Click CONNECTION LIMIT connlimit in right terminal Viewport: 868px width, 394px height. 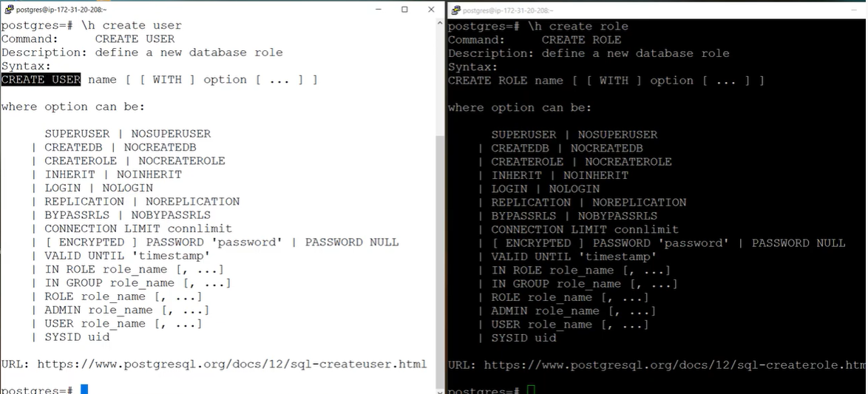(585, 229)
